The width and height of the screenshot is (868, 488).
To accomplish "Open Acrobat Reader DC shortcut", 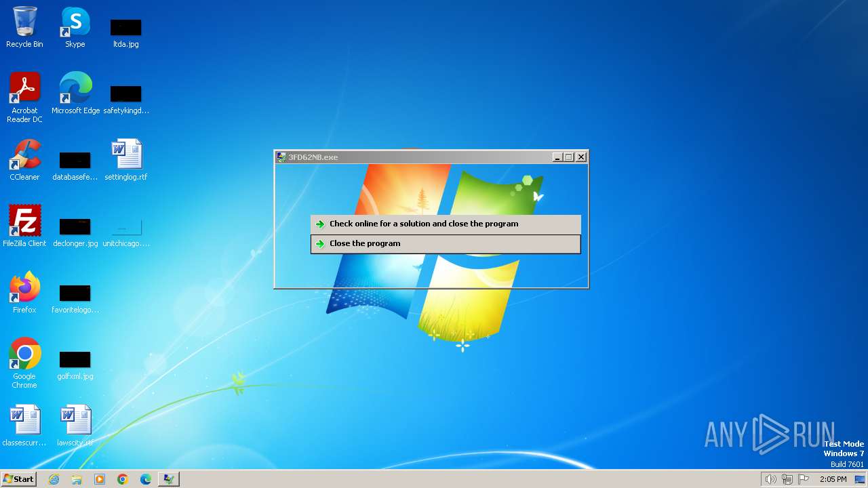I will click(24, 98).
